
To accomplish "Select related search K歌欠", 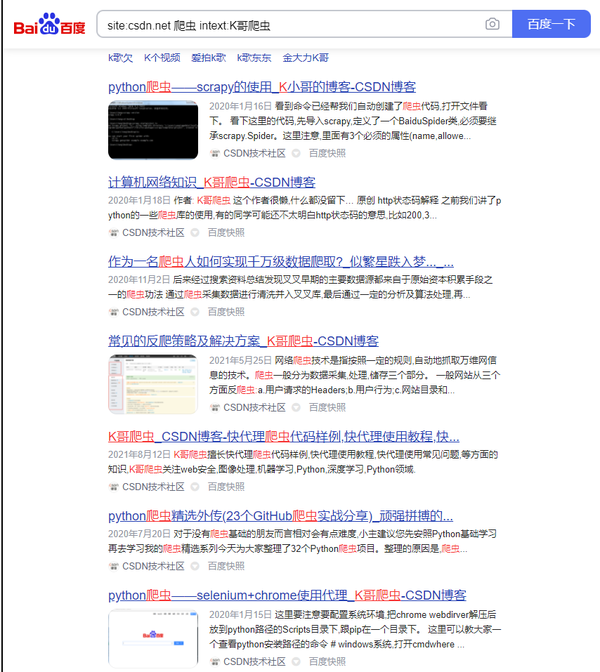I will 120,58.
